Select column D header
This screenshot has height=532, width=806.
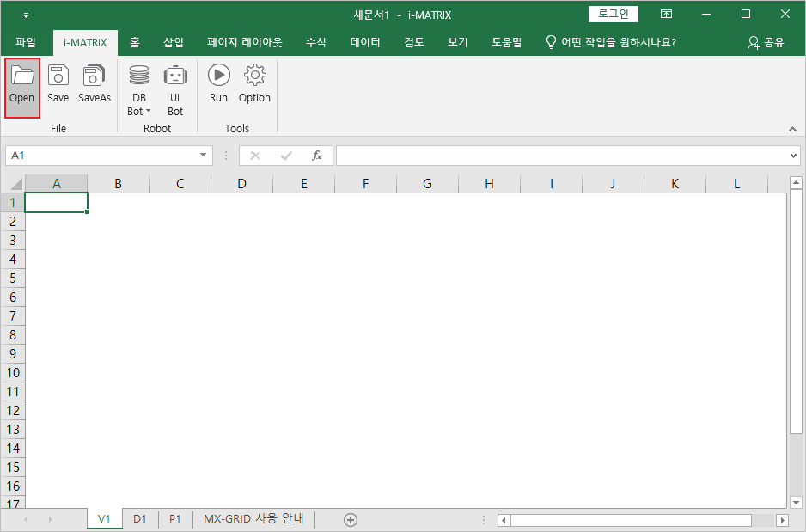[x=242, y=184]
